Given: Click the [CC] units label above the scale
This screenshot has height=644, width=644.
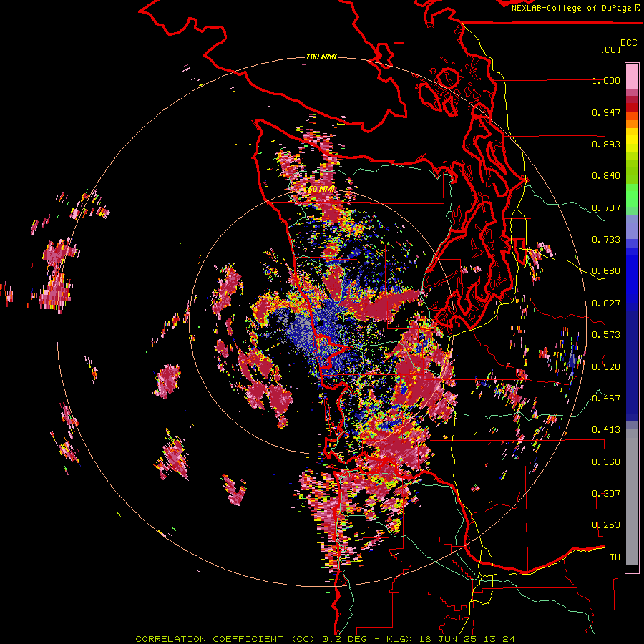Looking at the screenshot, I should [x=611, y=49].
